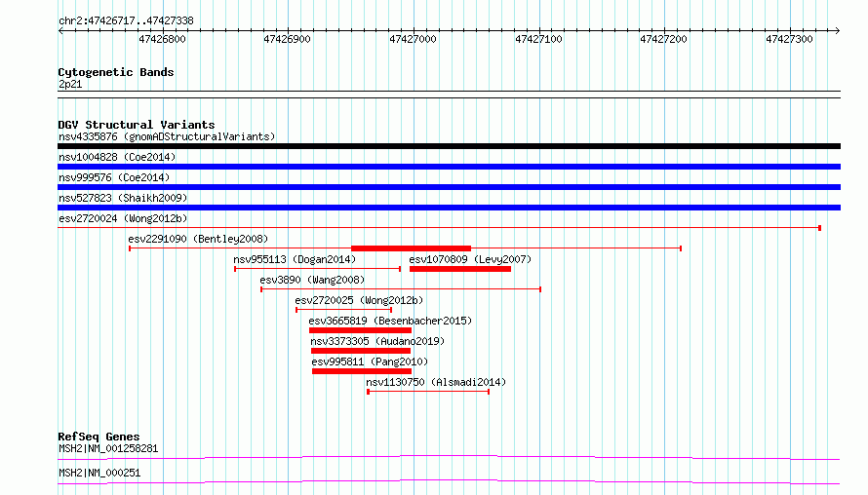Viewport: 868px width, 495px height.
Task: Click the Cytogenetic Bands track title
Action: pos(116,72)
